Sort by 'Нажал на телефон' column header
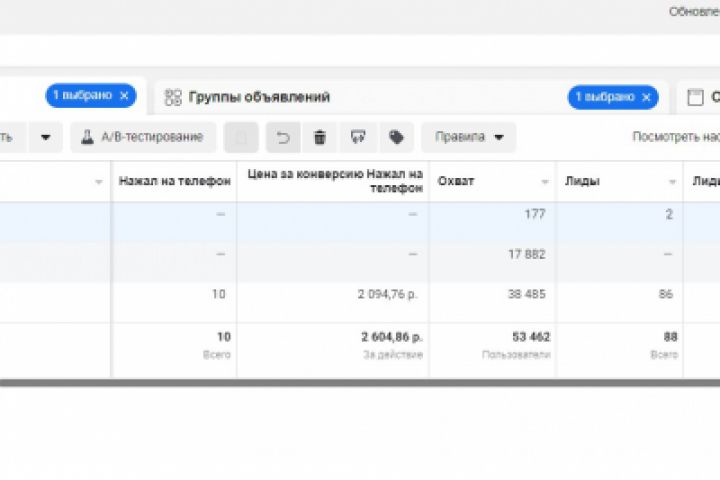The width and height of the screenshot is (720, 480). 174,181
